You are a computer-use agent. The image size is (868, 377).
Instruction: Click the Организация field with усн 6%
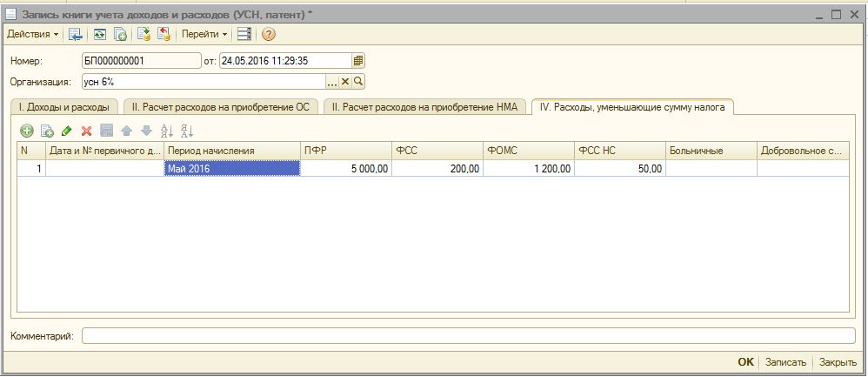(204, 82)
